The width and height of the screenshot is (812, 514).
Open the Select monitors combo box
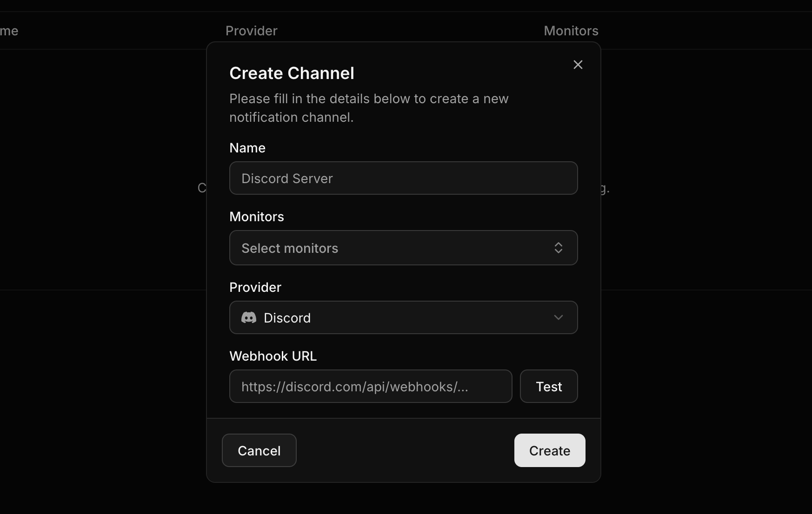click(x=403, y=248)
